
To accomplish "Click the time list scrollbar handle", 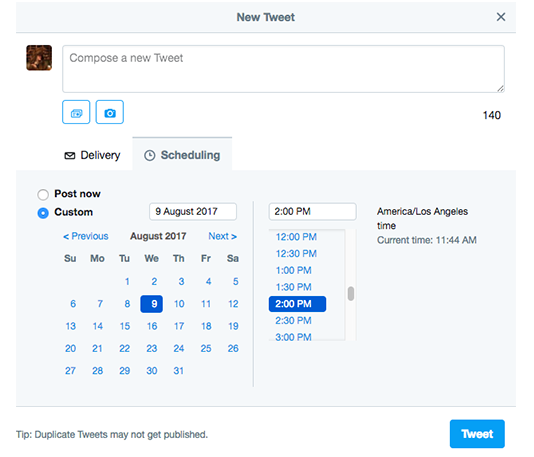I will coord(351,294).
